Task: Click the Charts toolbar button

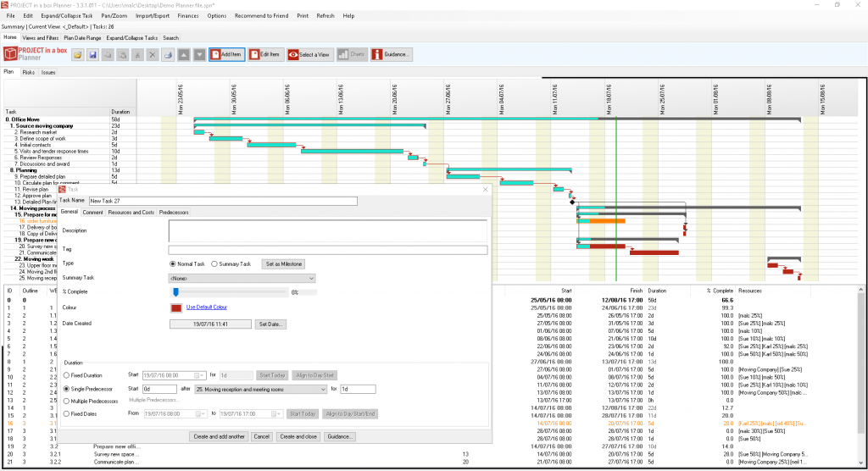Action: pyautogui.click(x=352, y=54)
